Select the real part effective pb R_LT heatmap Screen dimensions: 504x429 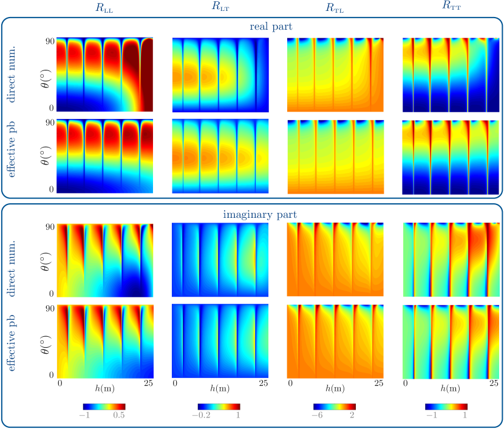220,156
